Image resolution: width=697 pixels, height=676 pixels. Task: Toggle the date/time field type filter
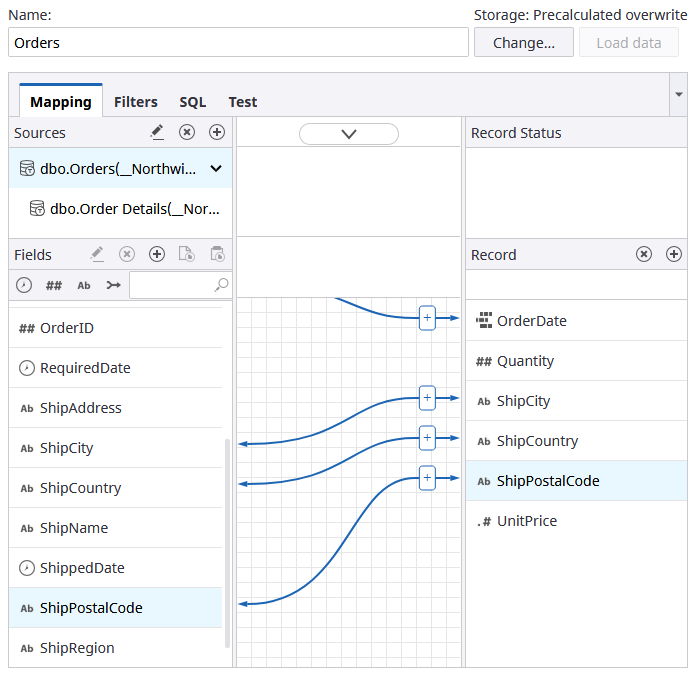(25, 286)
